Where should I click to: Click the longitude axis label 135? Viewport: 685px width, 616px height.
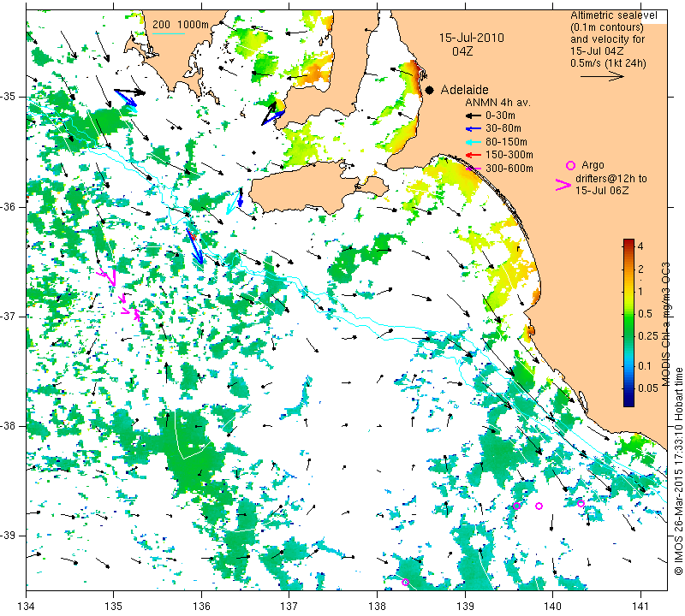(114, 607)
